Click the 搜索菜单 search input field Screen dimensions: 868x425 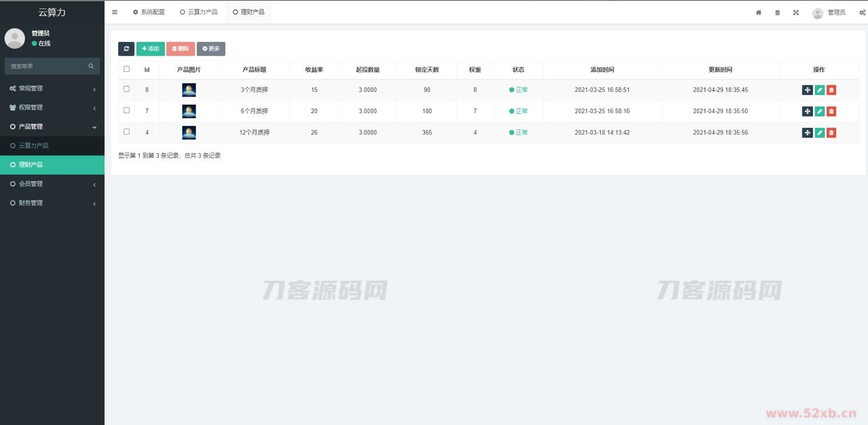[48, 66]
